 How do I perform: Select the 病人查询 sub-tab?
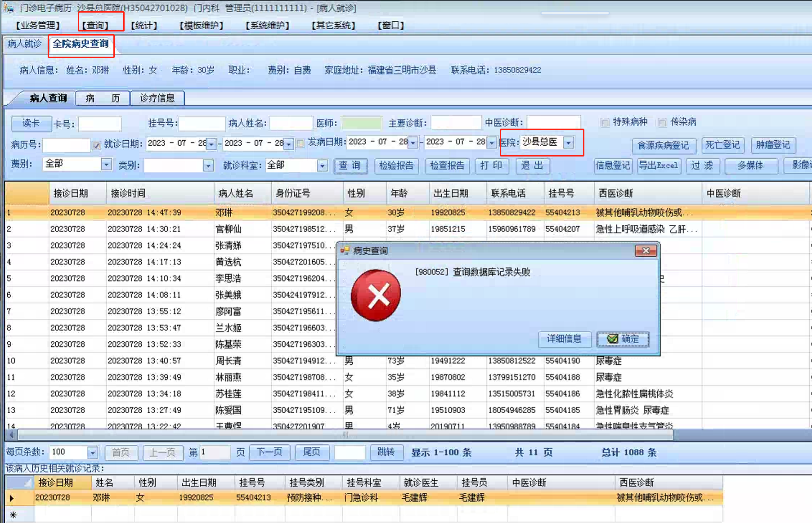pos(48,98)
